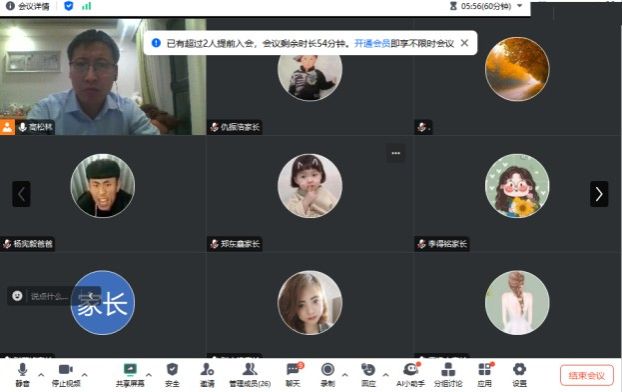Start recording with the Record icon
This screenshot has width=622, height=392.
click(328, 375)
